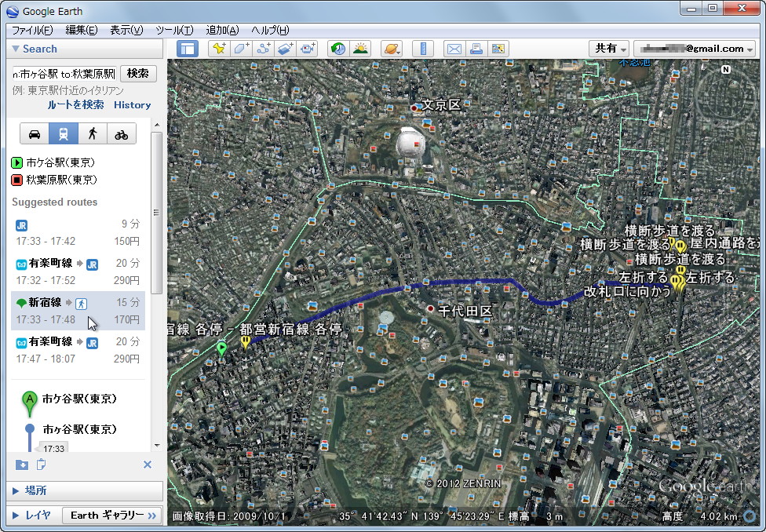Select driving directions mode
The image size is (766, 532).
(x=35, y=134)
